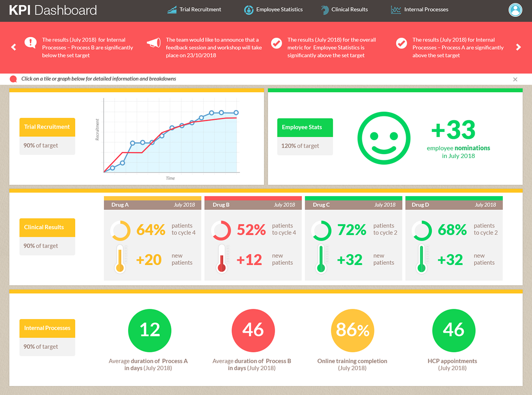Click 'Average duration of Process A' caption
The image size is (532, 395).
tap(148, 364)
